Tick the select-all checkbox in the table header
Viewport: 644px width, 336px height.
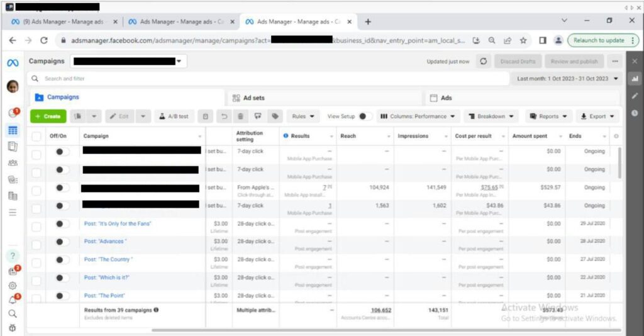tap(36, 137)
